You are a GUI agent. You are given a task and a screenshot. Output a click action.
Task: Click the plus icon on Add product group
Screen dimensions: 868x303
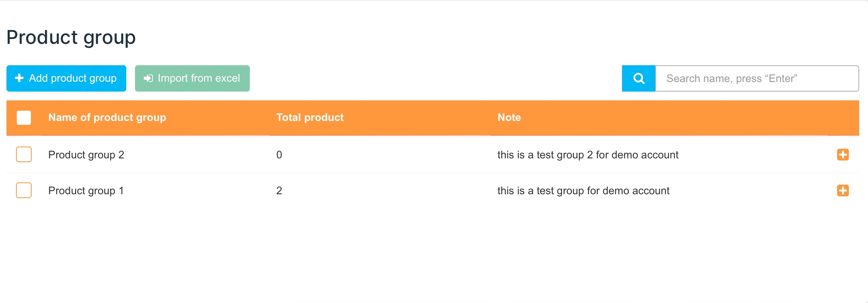coord(19,78)
